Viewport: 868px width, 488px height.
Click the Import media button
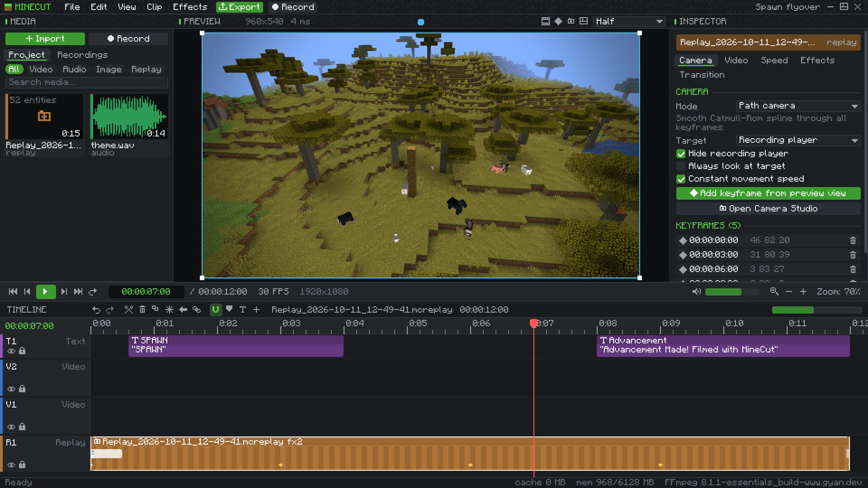coord(45,38)
